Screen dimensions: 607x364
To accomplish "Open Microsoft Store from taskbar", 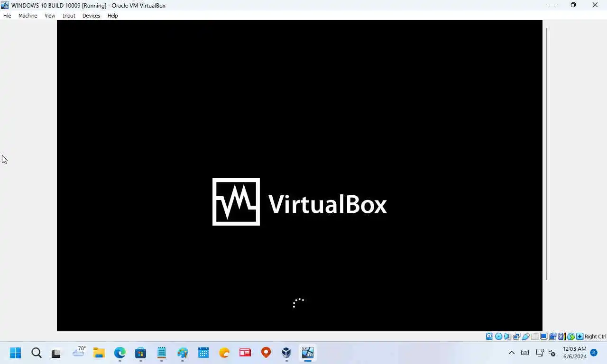I will [x=140, y=353].
